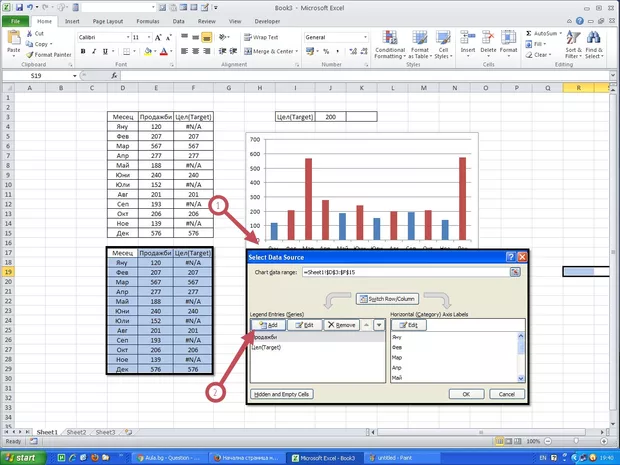Viewport: 620px width, 465px height.
Task: Open the Help question mark icon in ribbon
Action: click(580, 21)
